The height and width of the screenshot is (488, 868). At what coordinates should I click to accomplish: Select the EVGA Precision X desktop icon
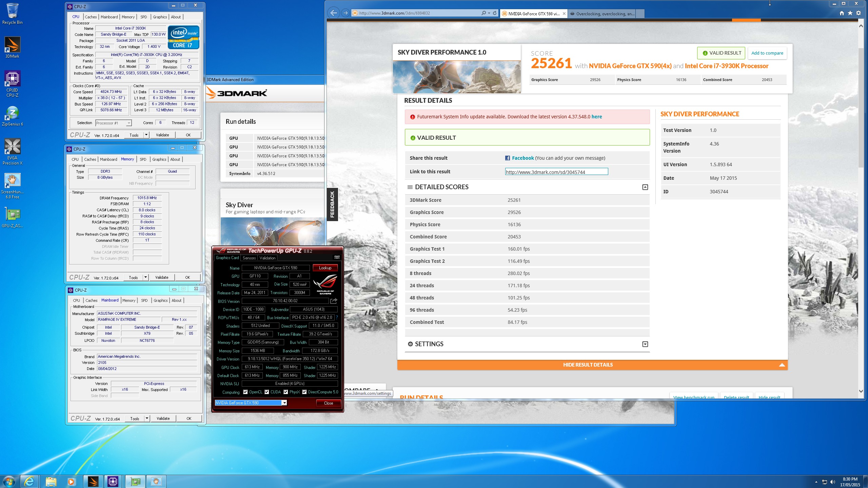(12, 152)
